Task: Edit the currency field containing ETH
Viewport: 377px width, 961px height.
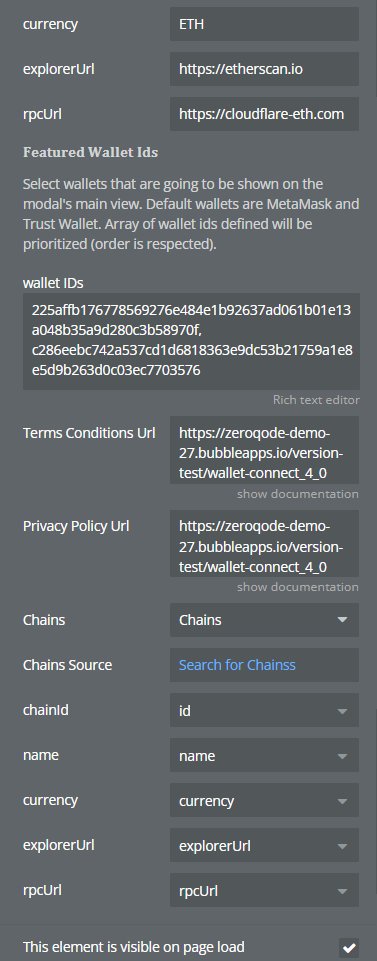Action: [x=264, y=24]
